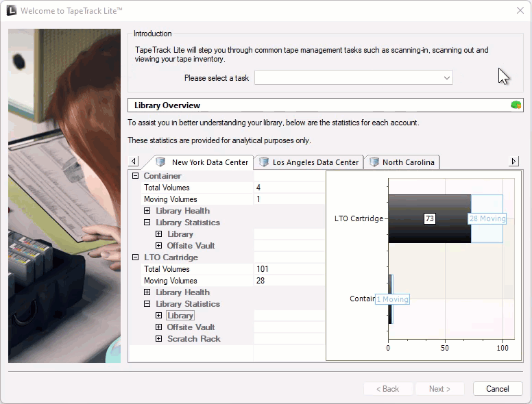This screenshot has height=404, width=532.
Task: Collapse Library Statistics under Container
Action: coord(147,223)
